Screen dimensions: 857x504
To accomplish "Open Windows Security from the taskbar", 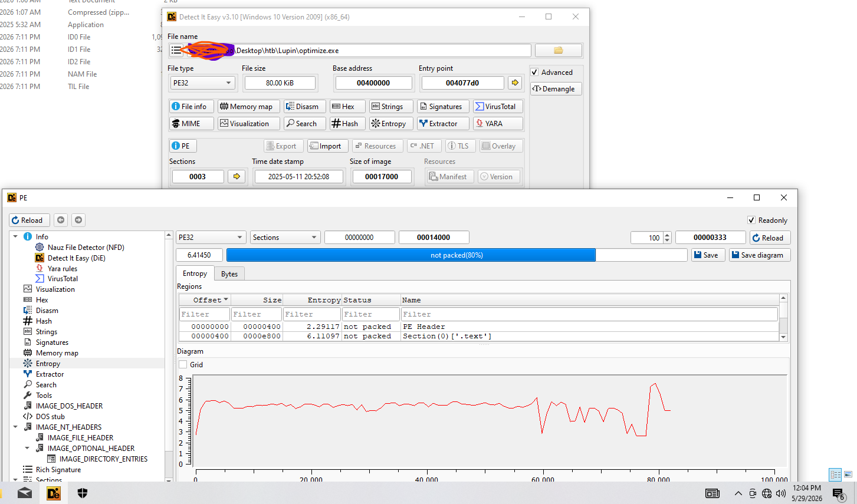I will 83,493.
